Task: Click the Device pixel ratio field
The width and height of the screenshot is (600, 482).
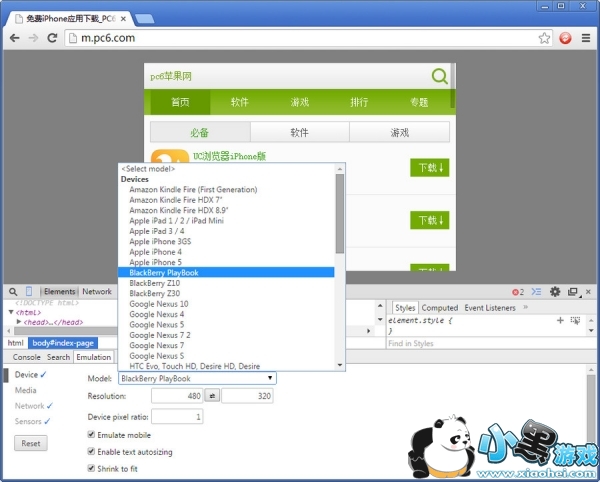Action: (177, 417)
